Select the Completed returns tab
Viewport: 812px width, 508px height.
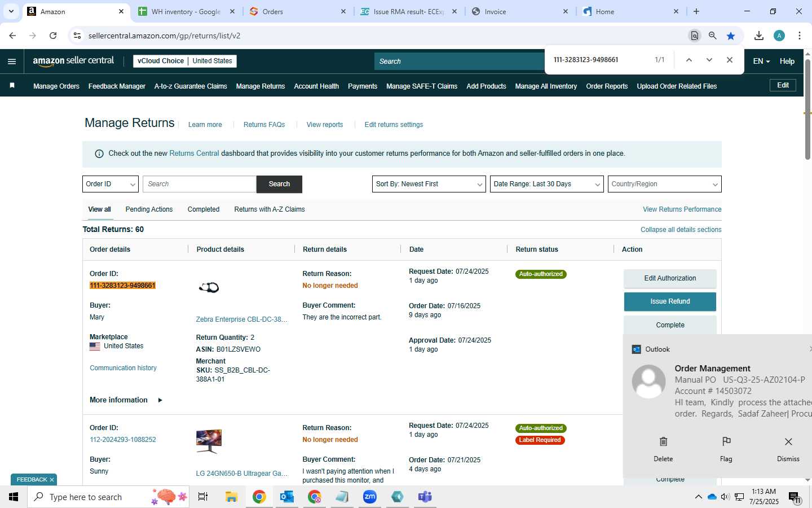(204, 209)
